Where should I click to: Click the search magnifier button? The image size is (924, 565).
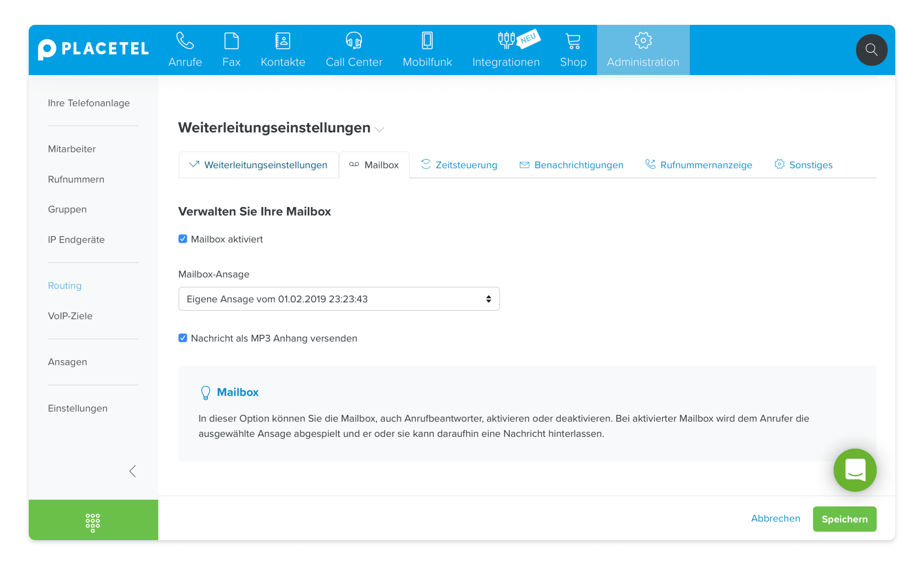(871, 50)
